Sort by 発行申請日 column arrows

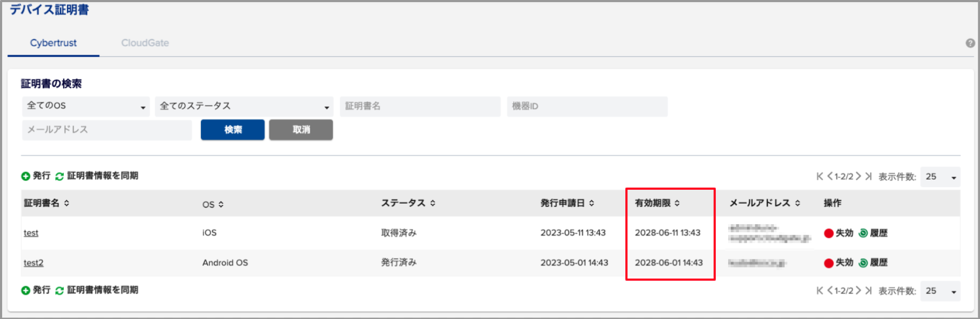(x=592, y=203)
